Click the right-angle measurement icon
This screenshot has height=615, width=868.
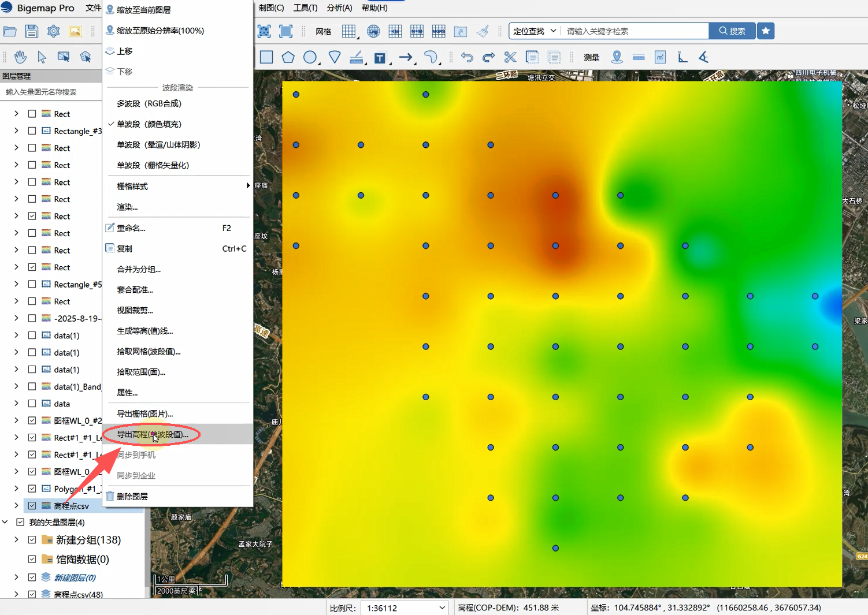(682, 57)
